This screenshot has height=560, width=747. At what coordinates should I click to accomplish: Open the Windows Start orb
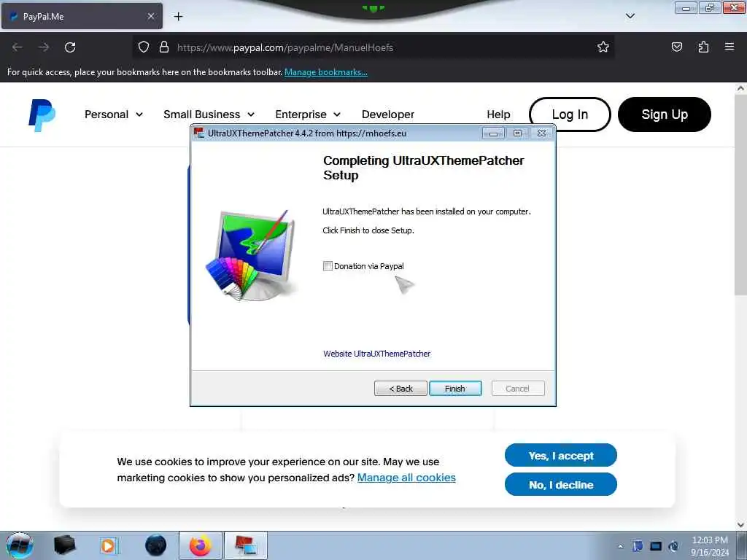[20, 545]
